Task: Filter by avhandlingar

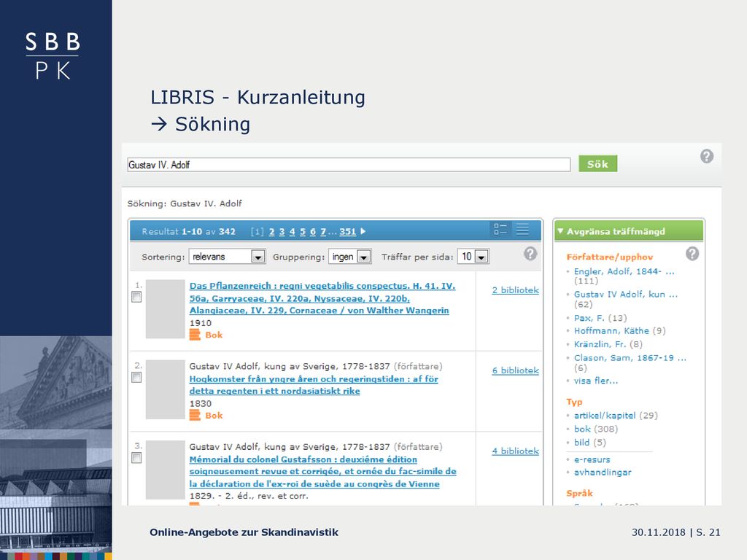Action: point(602,472)
